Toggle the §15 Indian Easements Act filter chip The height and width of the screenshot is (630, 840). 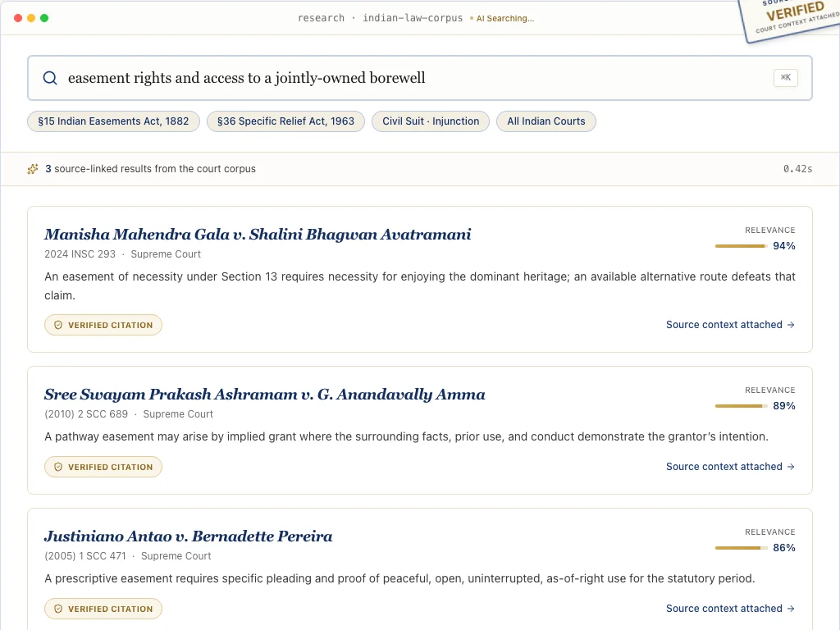click(x=113, y=121)
